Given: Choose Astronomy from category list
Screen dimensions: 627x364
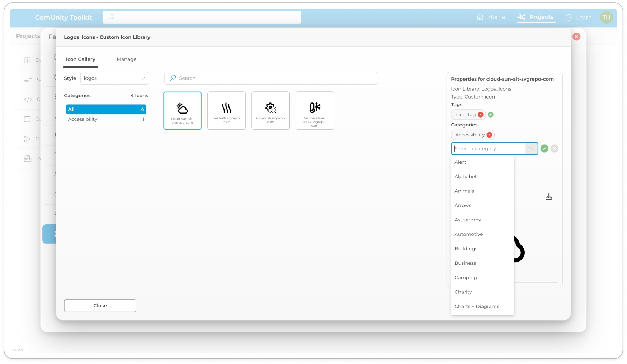Looking at the screenshot, I should 468,220.
